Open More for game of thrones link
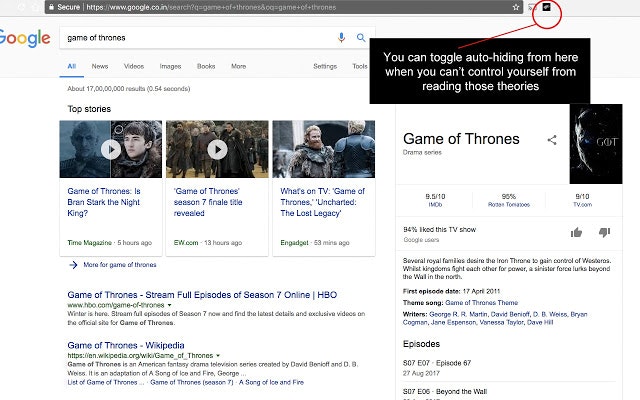This screenshot has height=400, width=640. pyautogui.click(x=120, y=265)
